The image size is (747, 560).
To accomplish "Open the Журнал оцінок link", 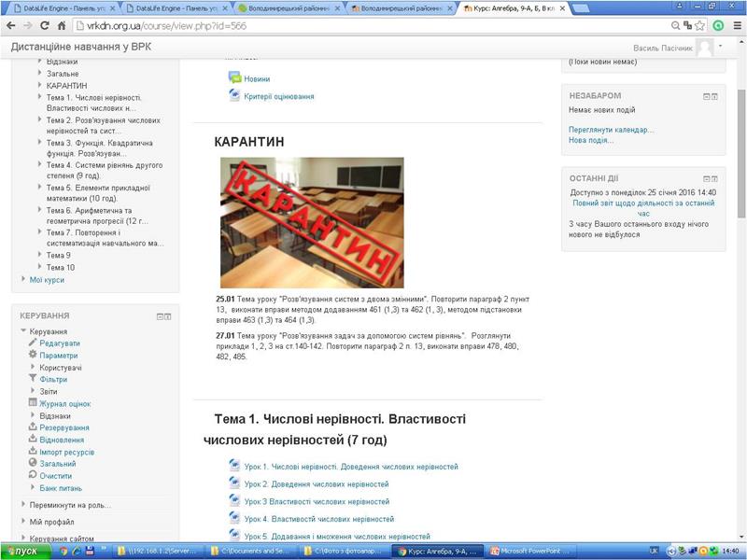I will pyautogui.click(x=64, y=404).
